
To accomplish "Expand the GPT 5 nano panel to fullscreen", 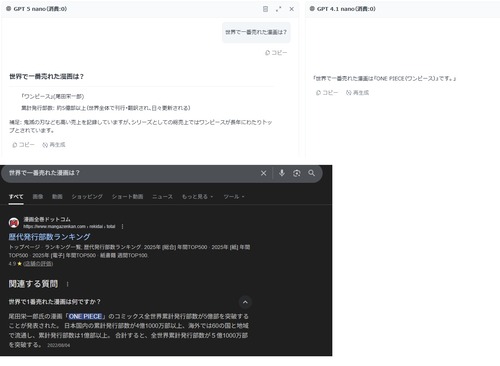I will click(x=278, y=9).
